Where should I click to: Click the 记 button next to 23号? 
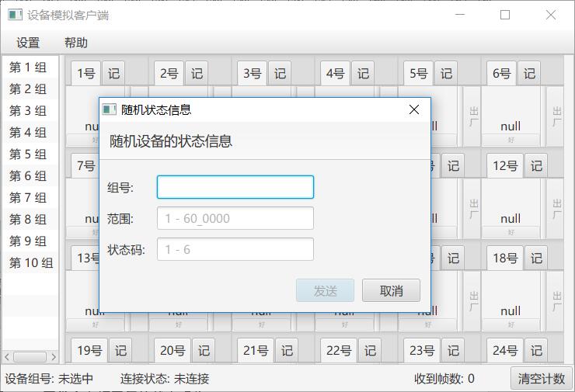point(453,350)
